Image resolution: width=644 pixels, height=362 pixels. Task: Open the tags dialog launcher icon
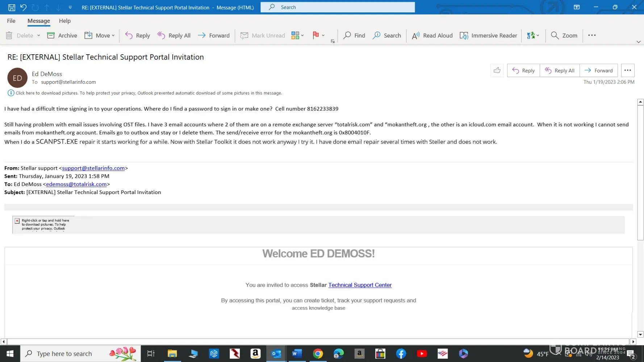click(333, 41)
